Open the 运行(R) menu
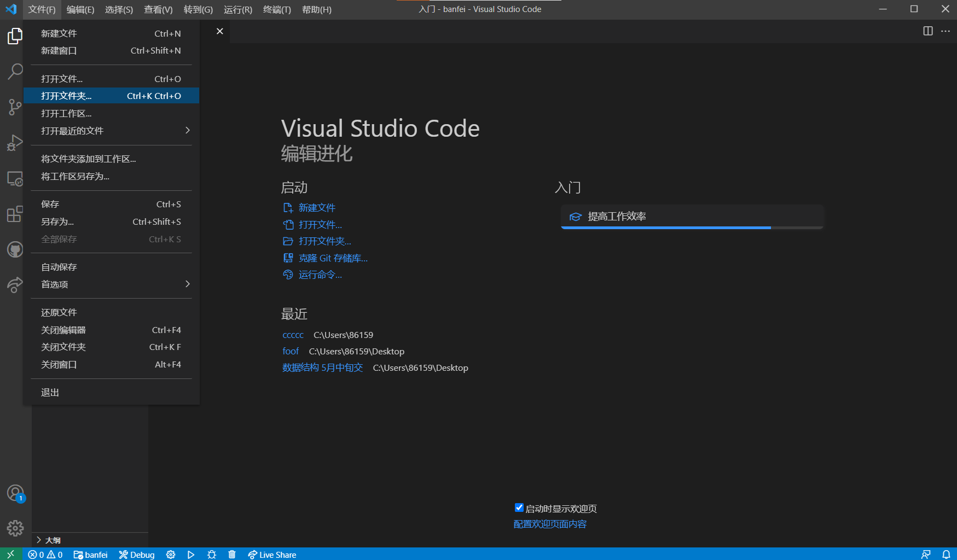 [238, 9]
